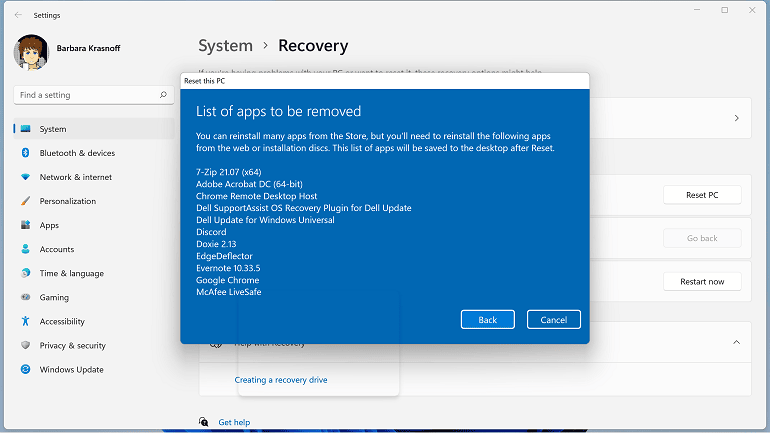Click the Personalization paintbrush icon
Screen dimensions: 770x433
click(x=26, y=201)
